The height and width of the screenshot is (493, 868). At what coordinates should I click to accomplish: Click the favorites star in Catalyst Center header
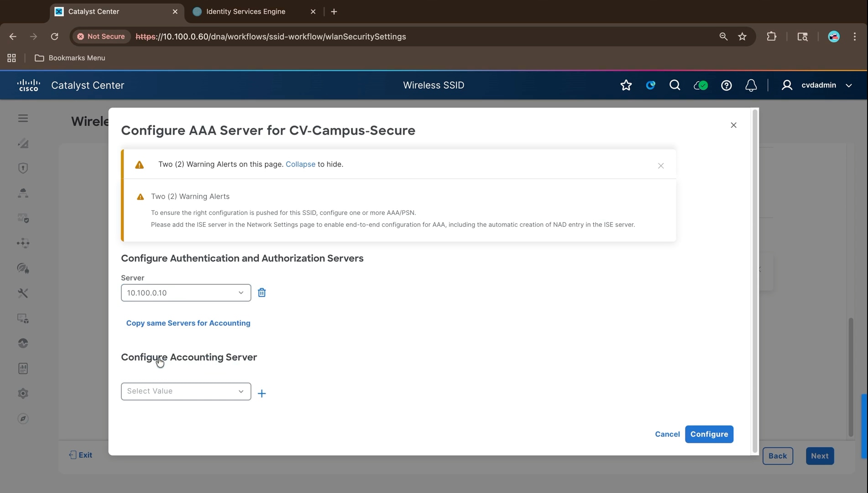pyautogui.click(x=626, y=85)
